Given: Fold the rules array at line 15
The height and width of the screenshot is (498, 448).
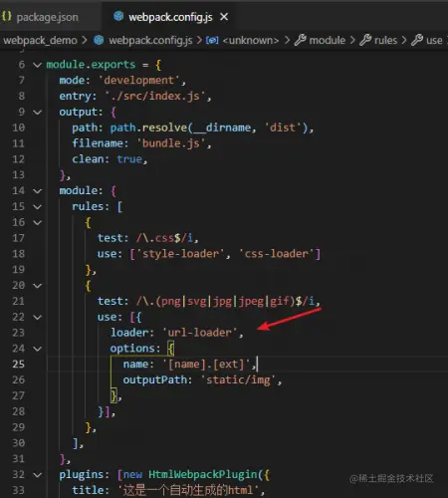Looking at the screenshot, I should coord(38,207).
